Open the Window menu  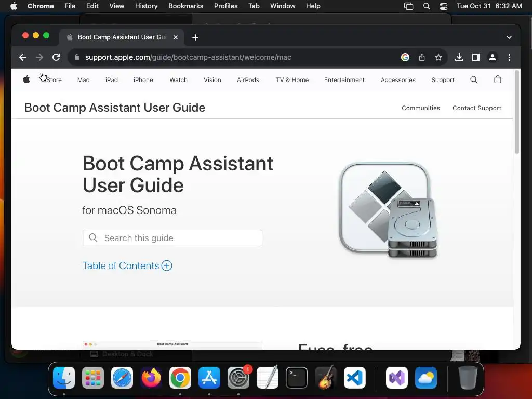[x=283, y=6]
